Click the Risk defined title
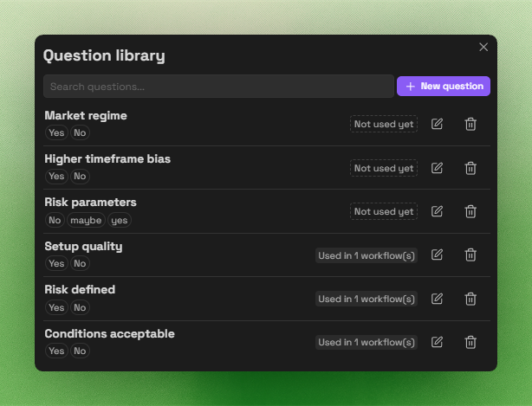Viewport: 532px width, 406px height. 80,290
